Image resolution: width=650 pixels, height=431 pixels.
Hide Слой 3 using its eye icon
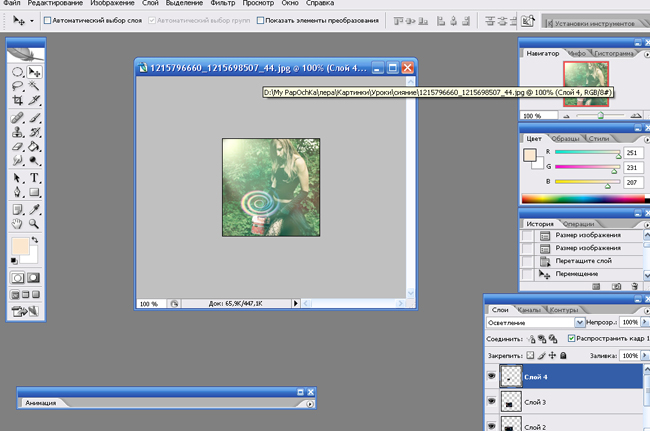(492, 401)
